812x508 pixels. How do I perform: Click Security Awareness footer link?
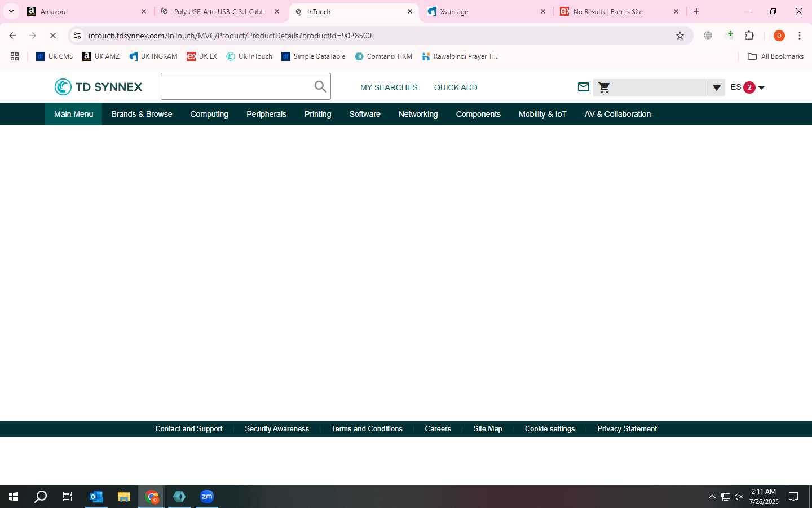click(277, 429)
